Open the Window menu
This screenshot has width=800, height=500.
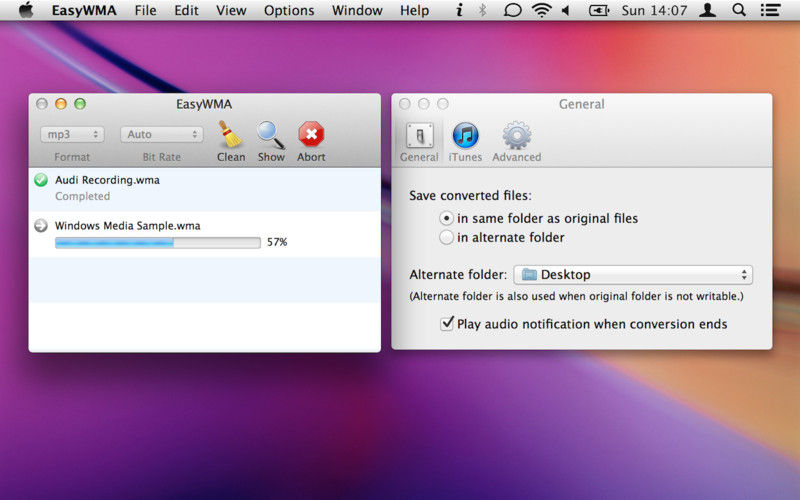click(357, 10)
